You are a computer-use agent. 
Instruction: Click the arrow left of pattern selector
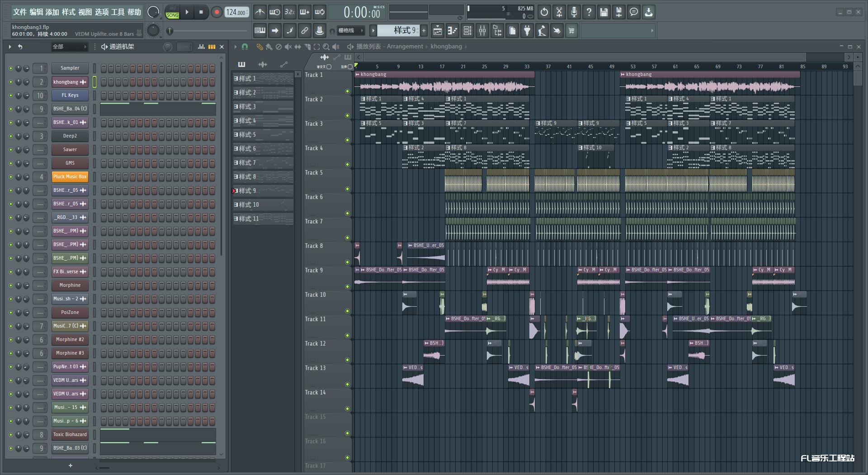[373, 30]
